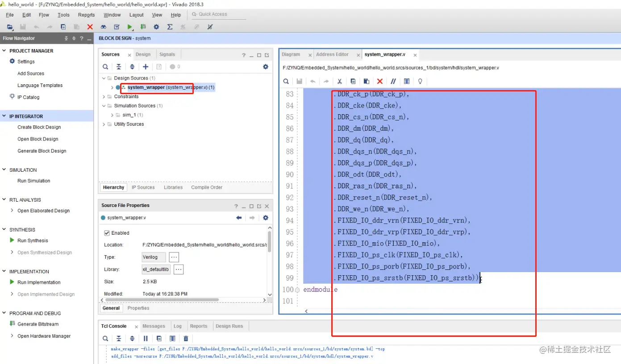
Task: Expand sim_1 tree node
Action: [x=112, y=115]
